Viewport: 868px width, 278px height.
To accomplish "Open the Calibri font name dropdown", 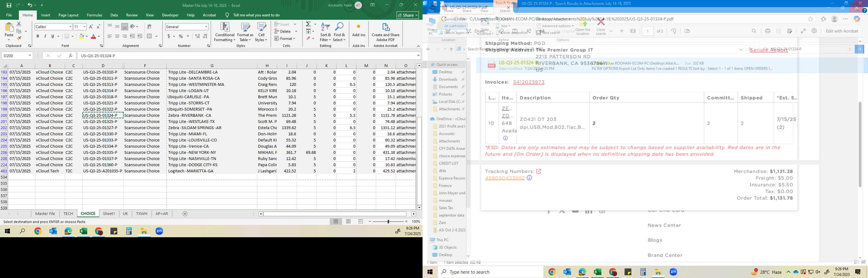I will pos(70,27).
